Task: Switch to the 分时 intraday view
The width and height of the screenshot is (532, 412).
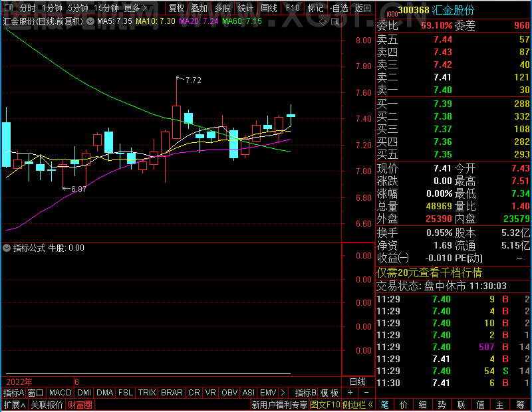Action: point(27,8)
